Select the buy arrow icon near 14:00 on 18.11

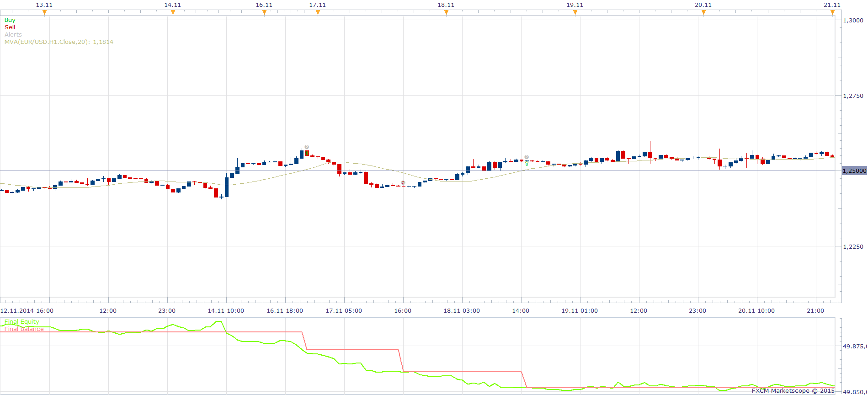[527, 163]
